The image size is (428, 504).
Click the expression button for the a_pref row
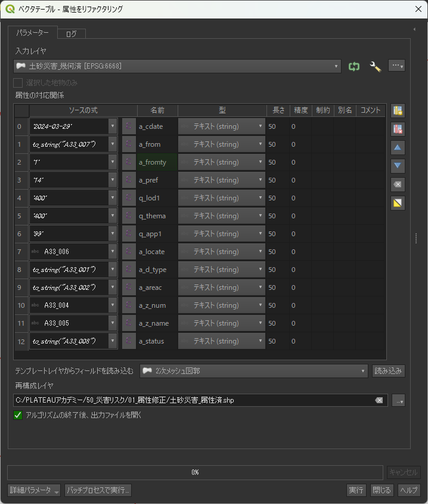point(129,180)
